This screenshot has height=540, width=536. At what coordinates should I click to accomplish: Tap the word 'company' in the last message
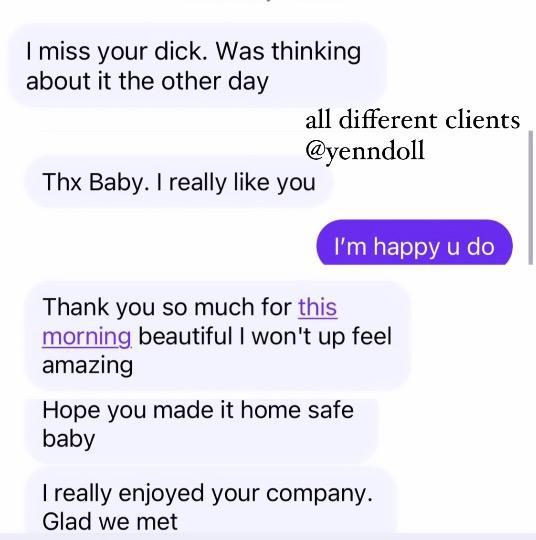click(x=319, y=494)
